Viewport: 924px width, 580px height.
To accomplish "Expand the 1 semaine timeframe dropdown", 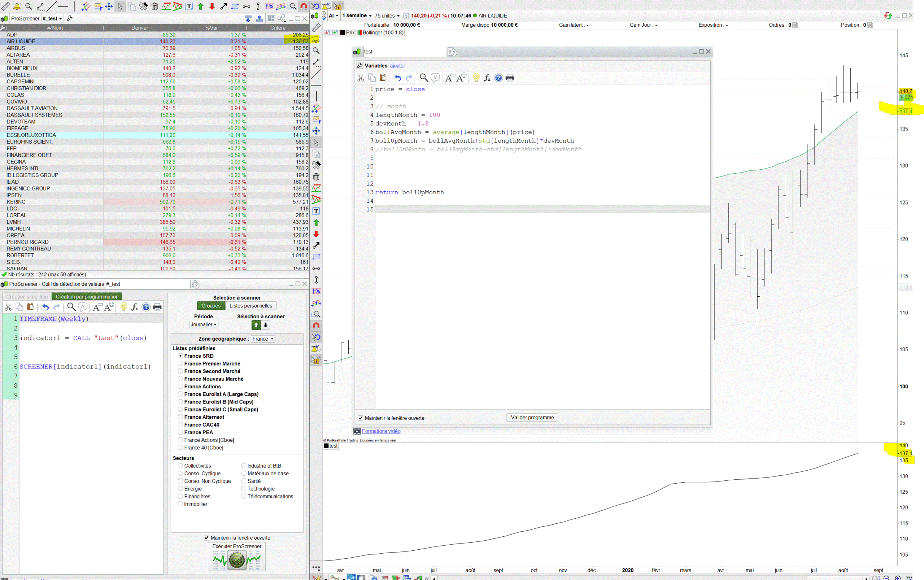I will click(357, 16).
